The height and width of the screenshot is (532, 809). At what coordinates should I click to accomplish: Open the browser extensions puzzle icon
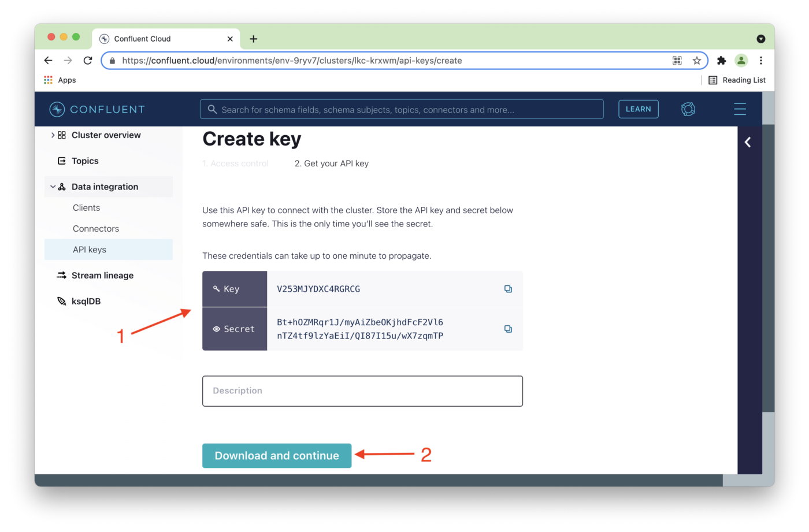click(x=721, y=60)
